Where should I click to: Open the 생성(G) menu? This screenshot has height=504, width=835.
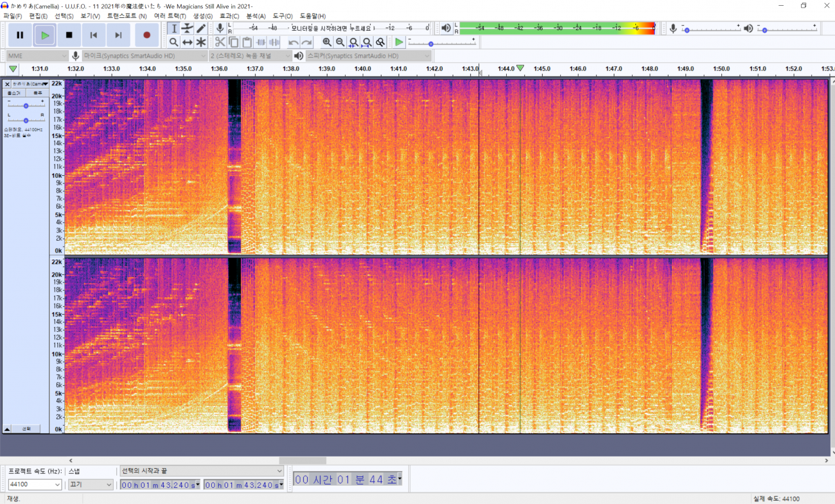coord(203,15)
